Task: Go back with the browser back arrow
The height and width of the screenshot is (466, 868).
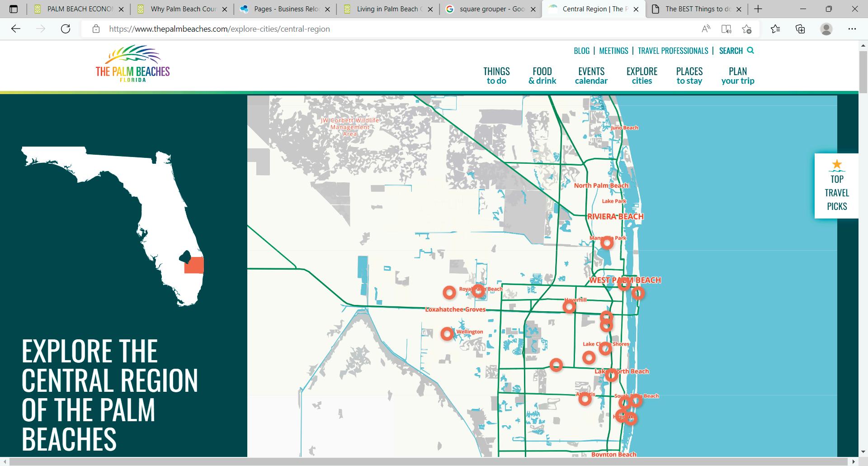Action: [16, 29]
